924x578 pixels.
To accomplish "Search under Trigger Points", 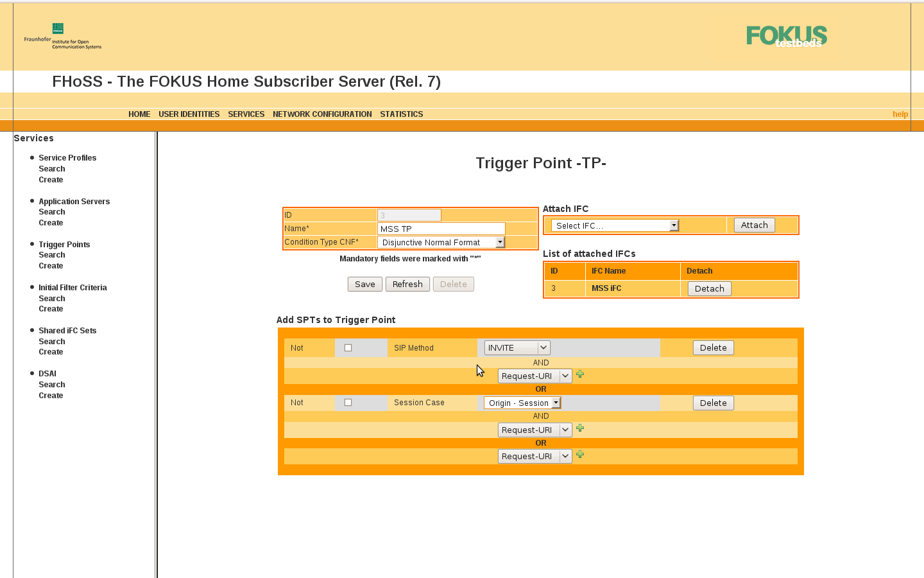I will [52, 255].
